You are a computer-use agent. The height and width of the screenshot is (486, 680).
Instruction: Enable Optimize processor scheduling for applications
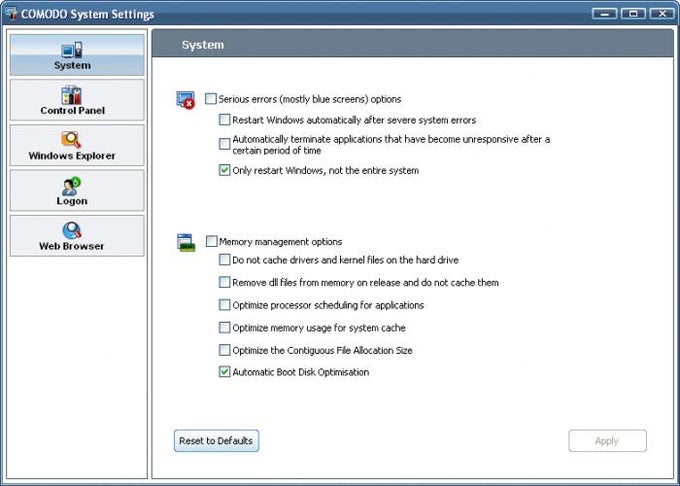point(225,305)
